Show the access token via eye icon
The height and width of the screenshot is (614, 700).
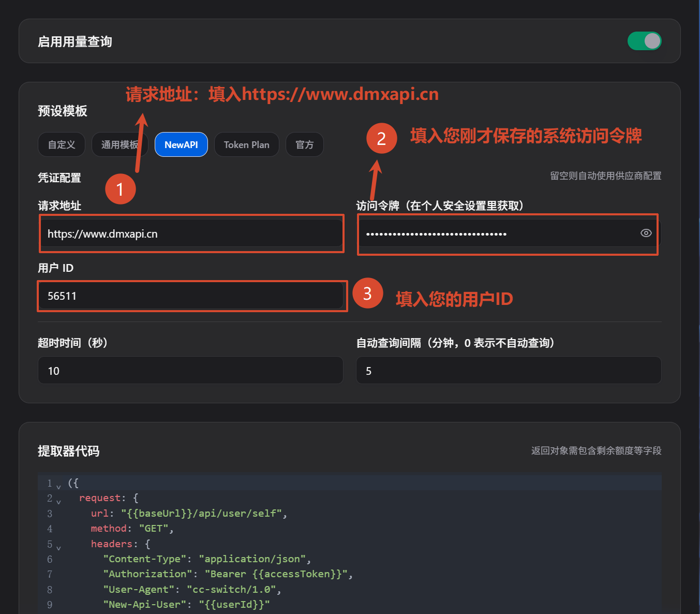pyautogui.click(x=646, y=233)
